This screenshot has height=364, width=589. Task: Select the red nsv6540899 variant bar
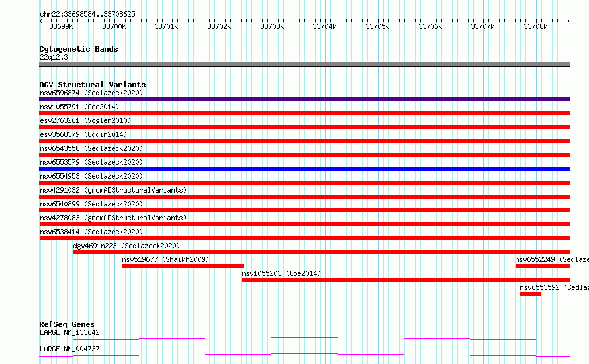[304, 210]
